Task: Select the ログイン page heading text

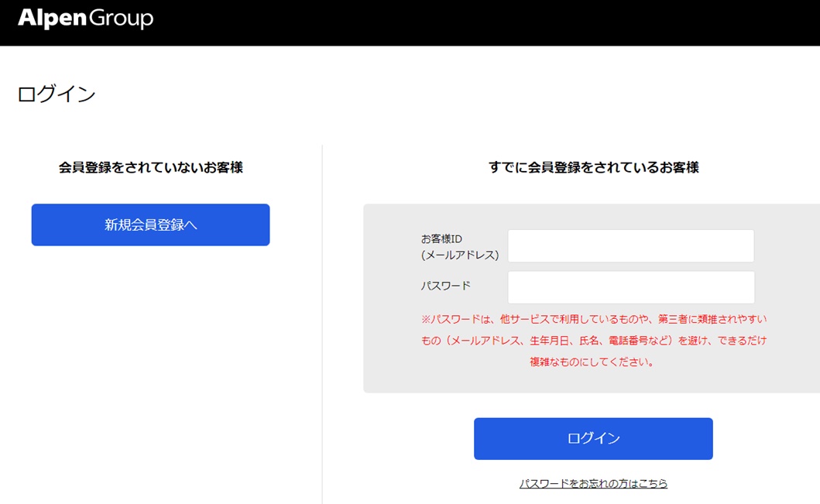Action: [x=57, y=94]
